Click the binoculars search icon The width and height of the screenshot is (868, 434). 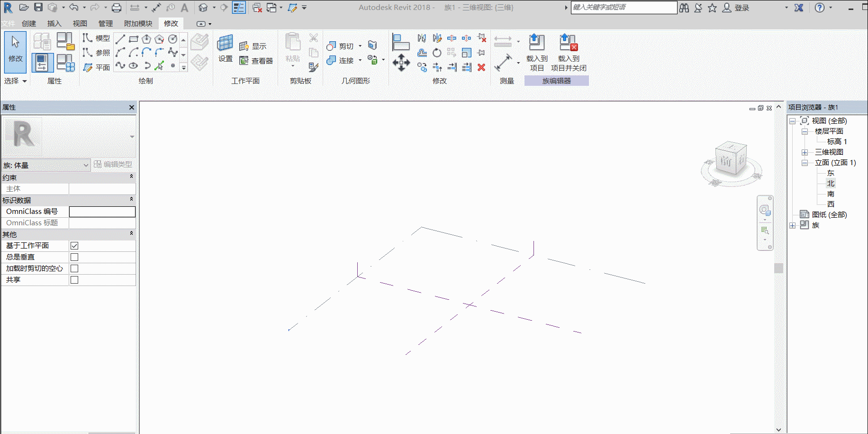pyautogui.click(x=684, y=8)
